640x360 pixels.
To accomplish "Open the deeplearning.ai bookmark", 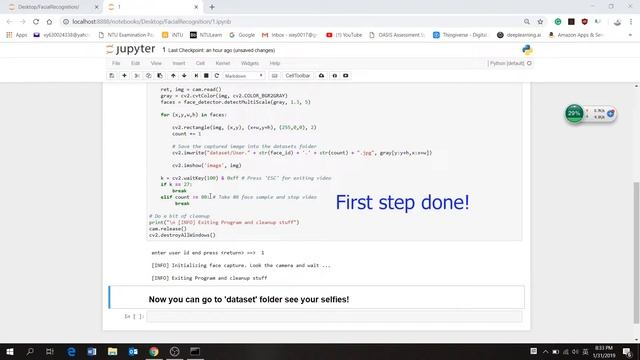I will click(x=519, y=35).
